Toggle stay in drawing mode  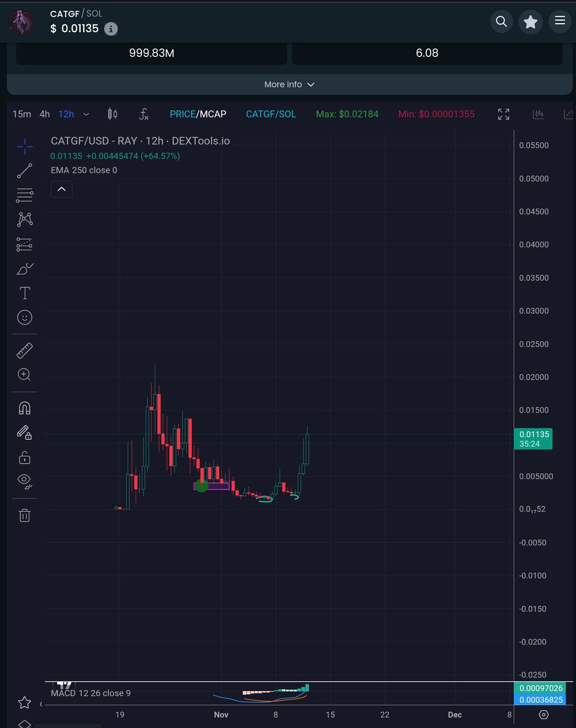[25, 433]
